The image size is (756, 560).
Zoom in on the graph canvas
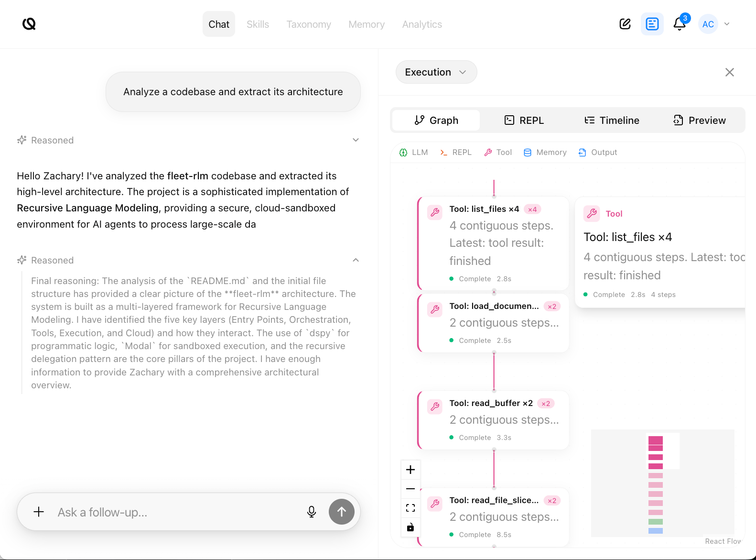(x=410, y=470)
